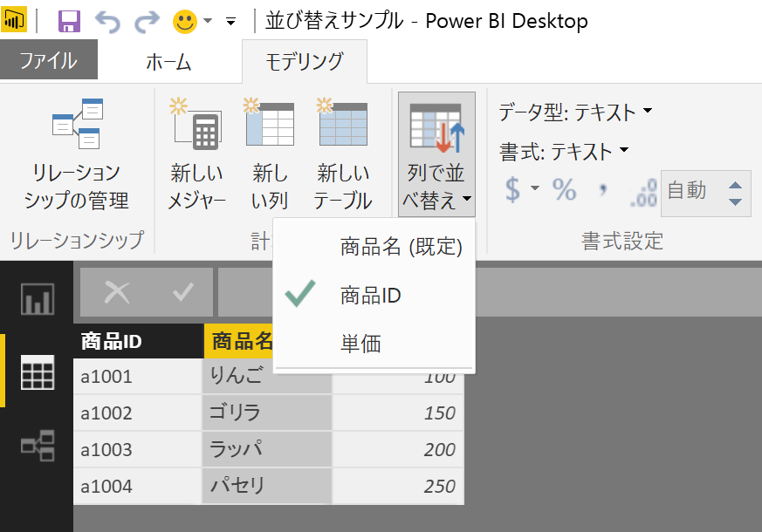Click cell a1002
The width and height of the screenshot is (762, 532).
138,413
